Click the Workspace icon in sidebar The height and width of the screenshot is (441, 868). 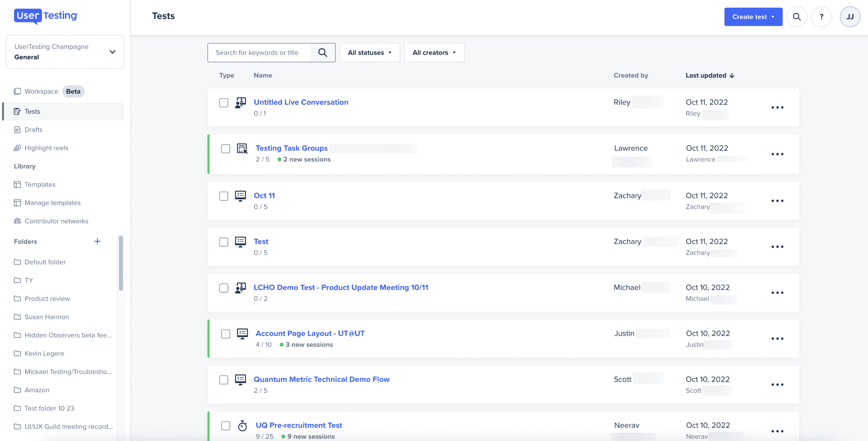(17, 92)
